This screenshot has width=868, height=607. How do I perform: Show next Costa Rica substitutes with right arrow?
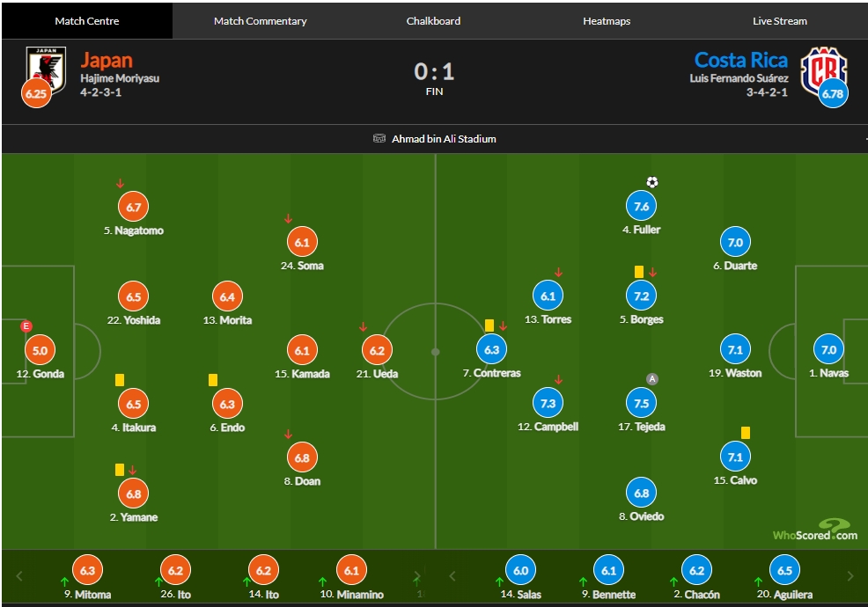(850, 576)
